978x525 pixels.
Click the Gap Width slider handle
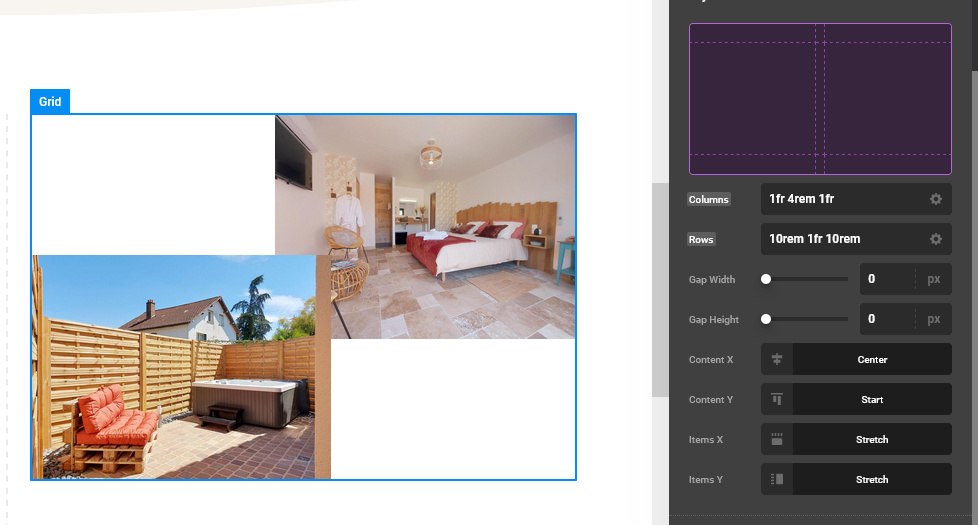click(x=766, y=279)
